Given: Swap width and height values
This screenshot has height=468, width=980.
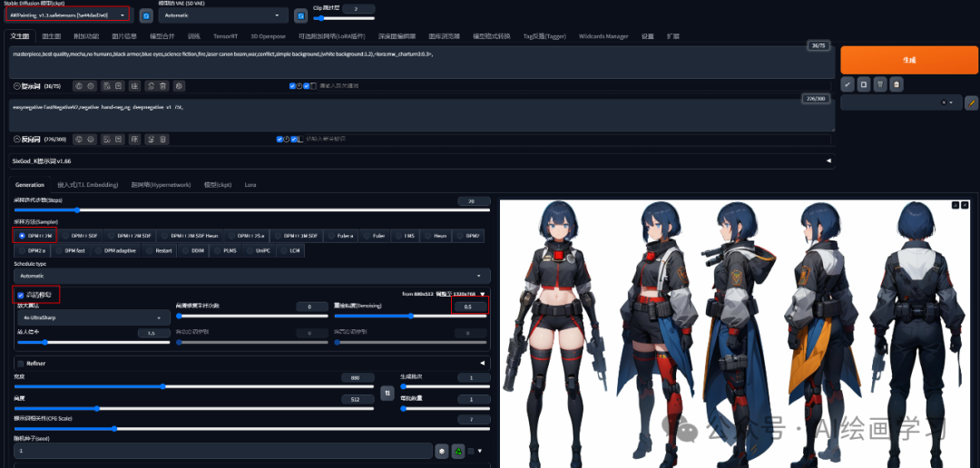Looking at the screenshot, I should pos(387,393).
